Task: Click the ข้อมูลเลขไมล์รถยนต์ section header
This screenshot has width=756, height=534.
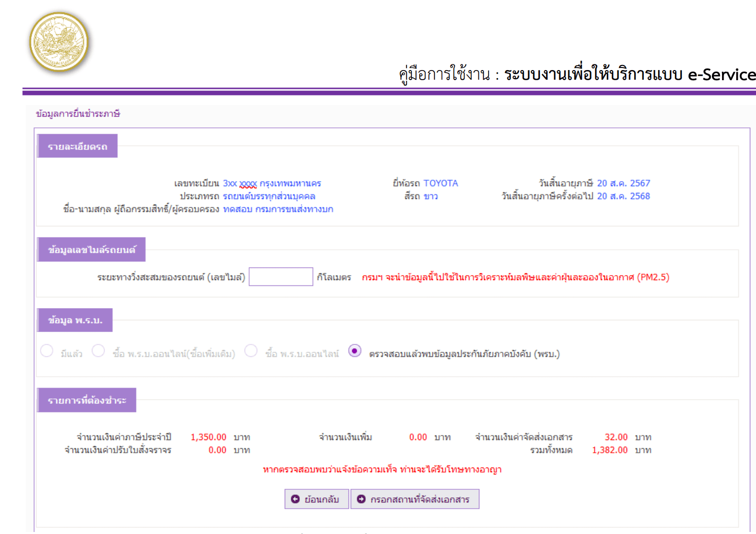Action: pyautogui.click(x=91, y=250)
